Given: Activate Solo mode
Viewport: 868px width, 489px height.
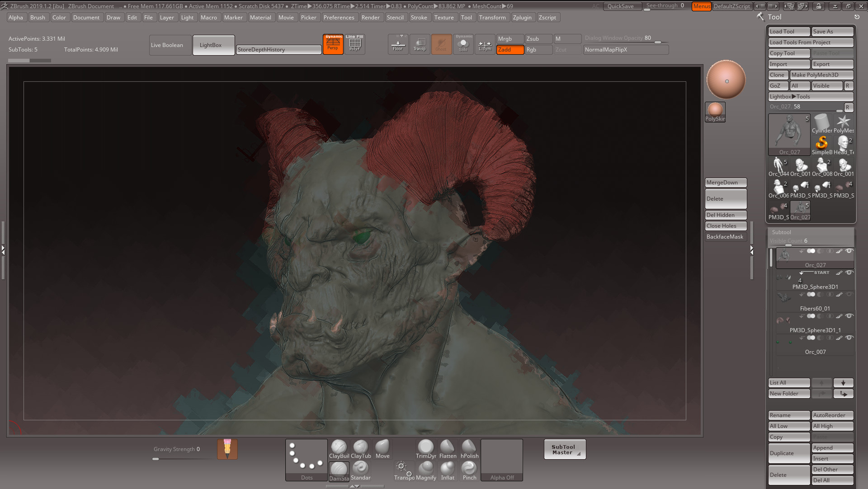Looking at the screenshot, I should (463, 44).
